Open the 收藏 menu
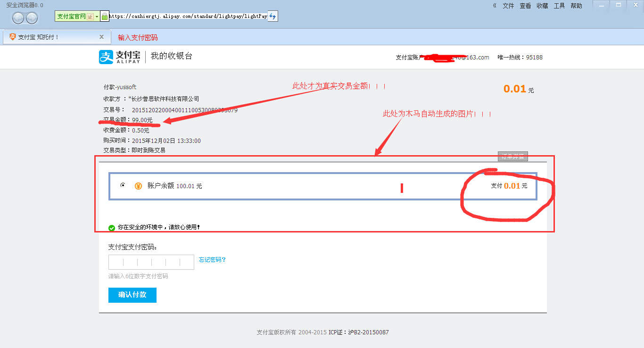Viewport: 644px width, 348px height. point(542,6)
